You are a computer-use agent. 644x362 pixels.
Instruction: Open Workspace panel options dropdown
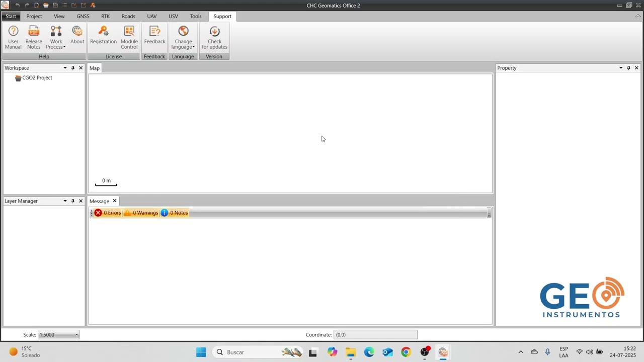65,68
